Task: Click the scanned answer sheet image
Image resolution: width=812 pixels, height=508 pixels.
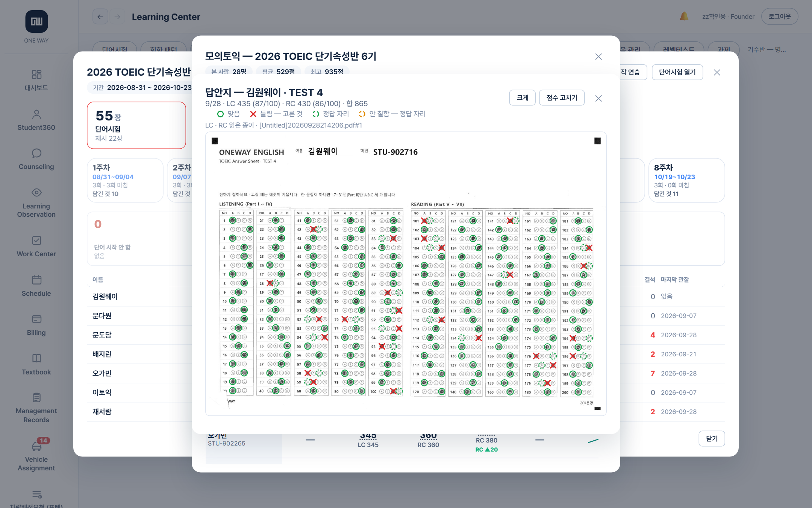Action: tap(406, 274)
